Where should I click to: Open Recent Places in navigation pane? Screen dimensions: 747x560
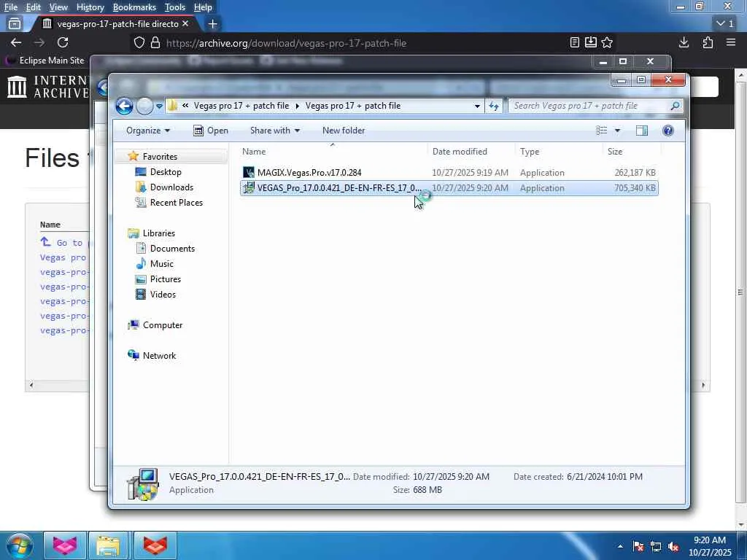176,203
